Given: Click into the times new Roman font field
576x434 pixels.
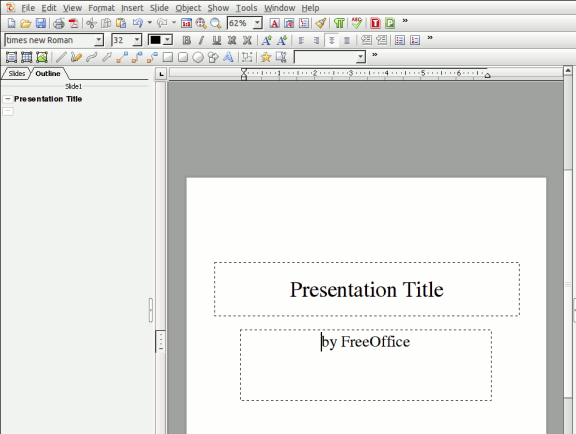Looking at the screenshot, I should tap(50, 40).
